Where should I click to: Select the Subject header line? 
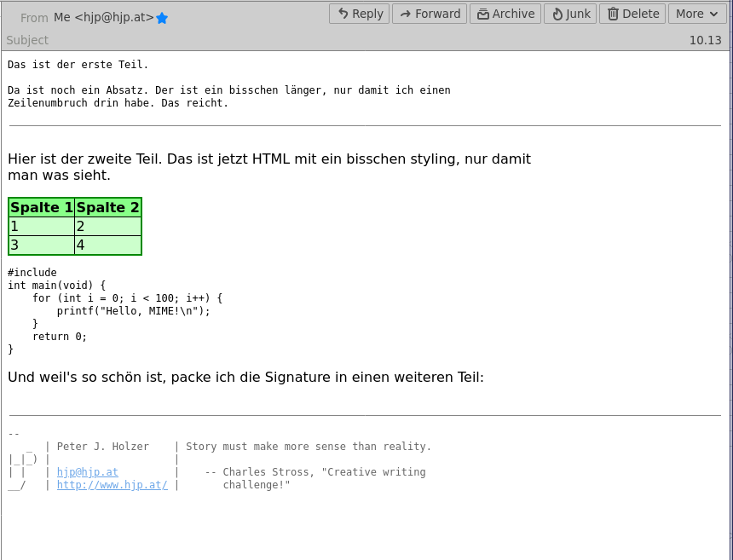pos(26,40)
